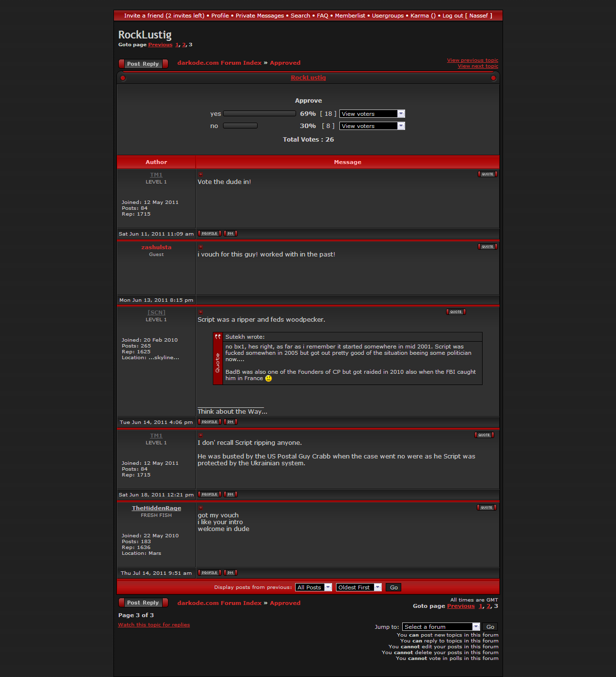Click the yes vote progress bar

point(259,114)
